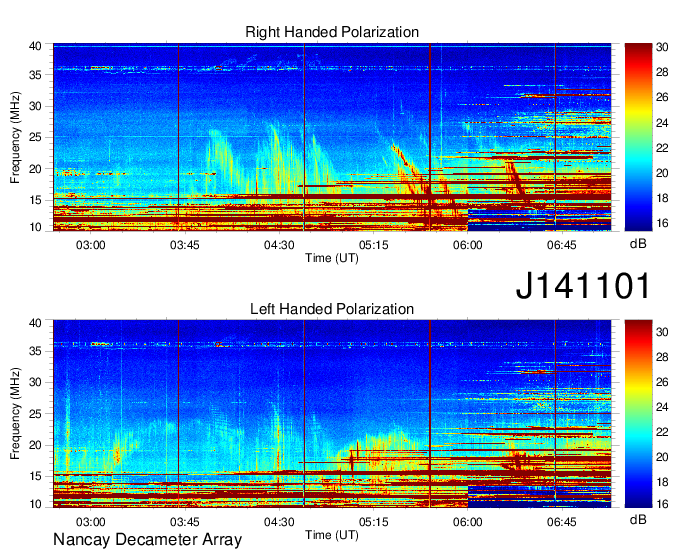
Task: Click the 25 MHz tick on the Right Handed frequency axis
Action: [35, 137]
